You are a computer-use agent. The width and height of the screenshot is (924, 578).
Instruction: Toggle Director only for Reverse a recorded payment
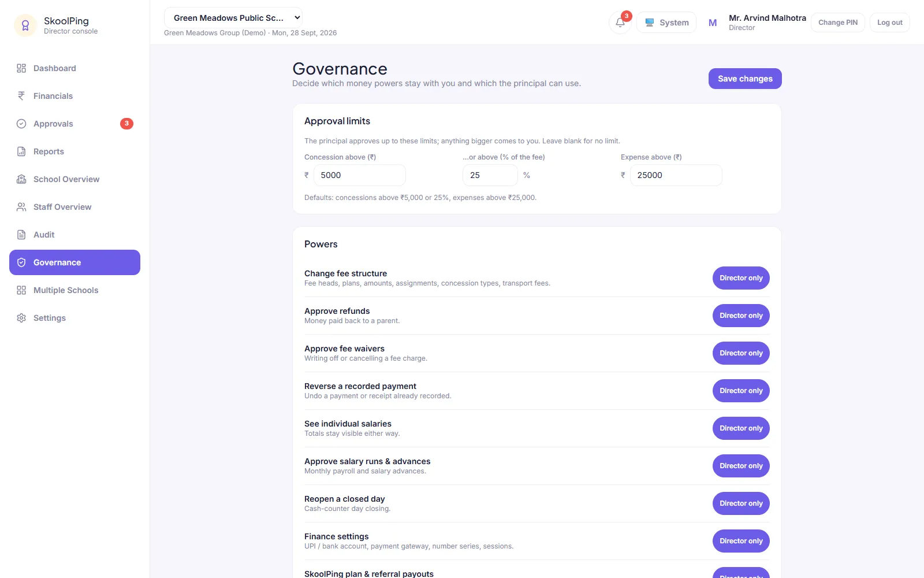(x=741, y=391)
